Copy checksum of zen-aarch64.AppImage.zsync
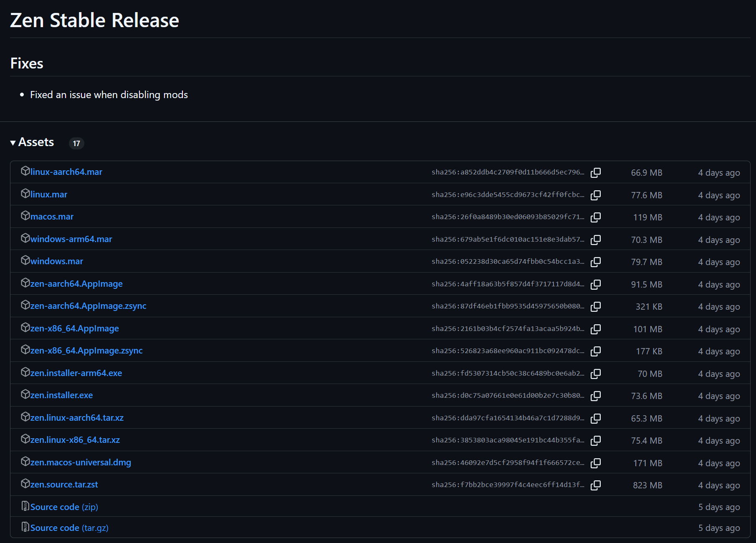This screenshot has height=543, width=756. [596, 306]
